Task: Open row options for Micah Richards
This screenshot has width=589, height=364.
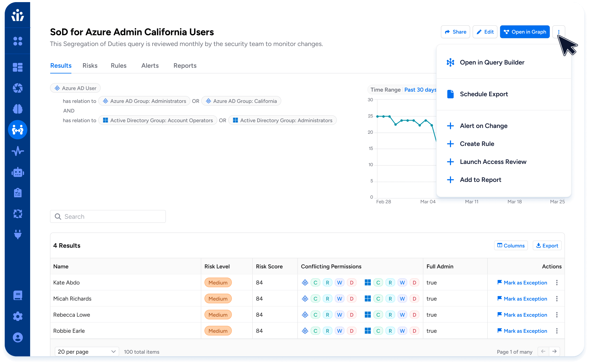Action: point(557,299)
